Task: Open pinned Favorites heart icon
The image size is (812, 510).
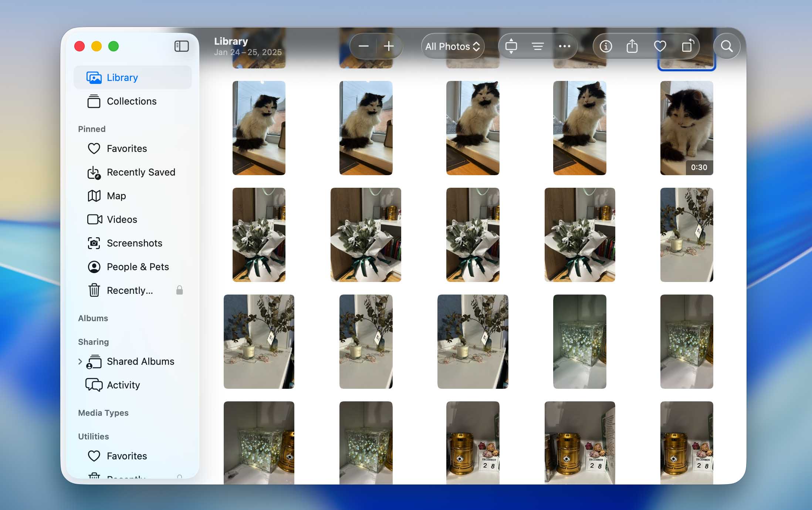Action: (x=94, y=149)
